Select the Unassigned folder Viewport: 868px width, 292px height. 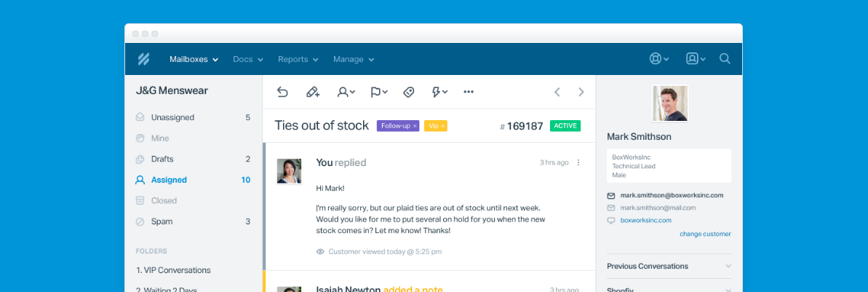point(194,117)
